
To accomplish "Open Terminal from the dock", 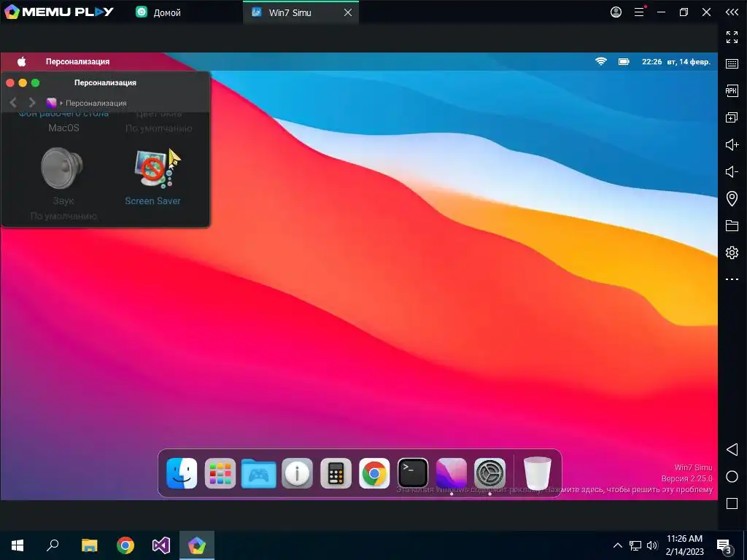I will (x=413, y=473).
